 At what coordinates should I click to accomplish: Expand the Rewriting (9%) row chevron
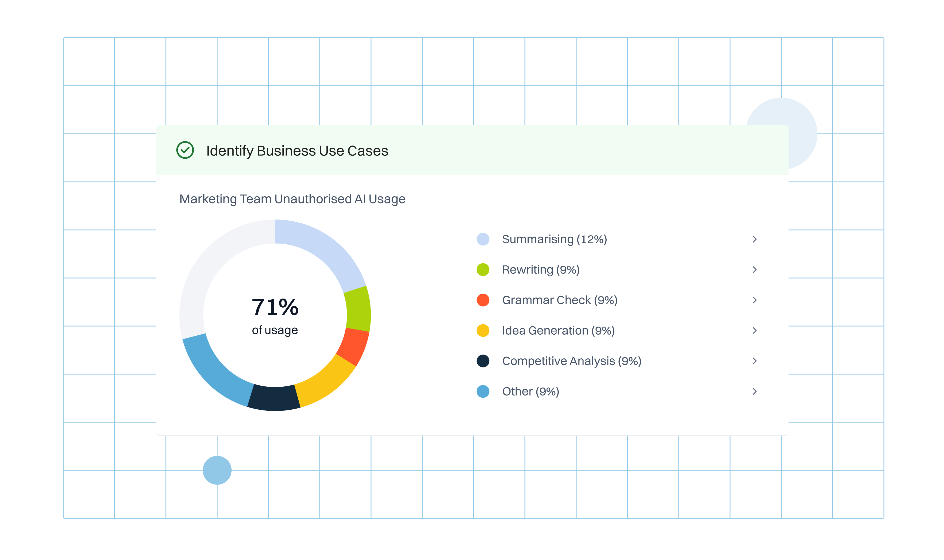click(x=754, y=269)
